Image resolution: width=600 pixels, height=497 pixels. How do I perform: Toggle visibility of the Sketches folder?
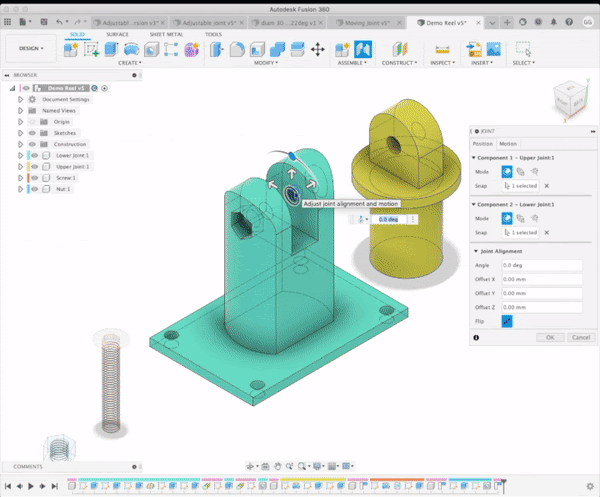point(33,133)
